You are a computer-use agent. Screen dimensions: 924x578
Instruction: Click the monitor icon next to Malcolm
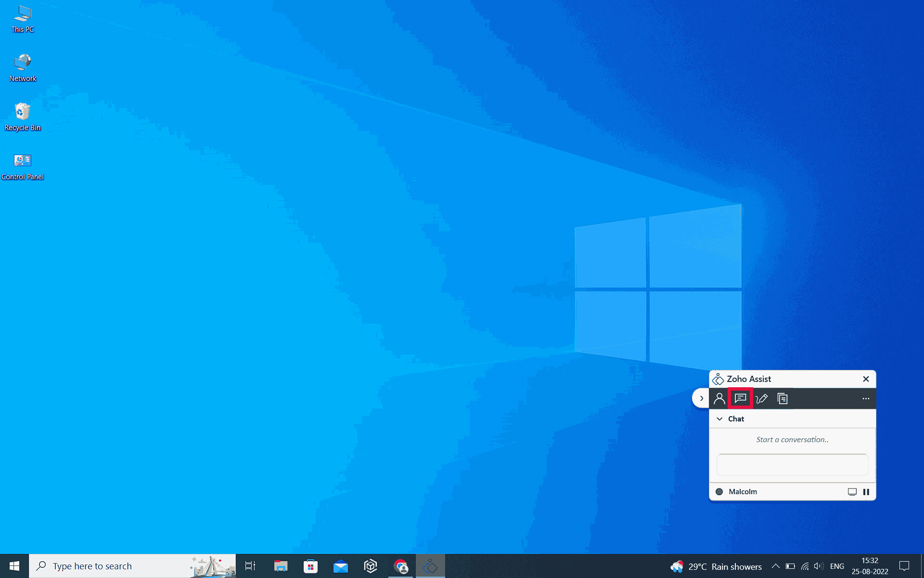point(852,492)
